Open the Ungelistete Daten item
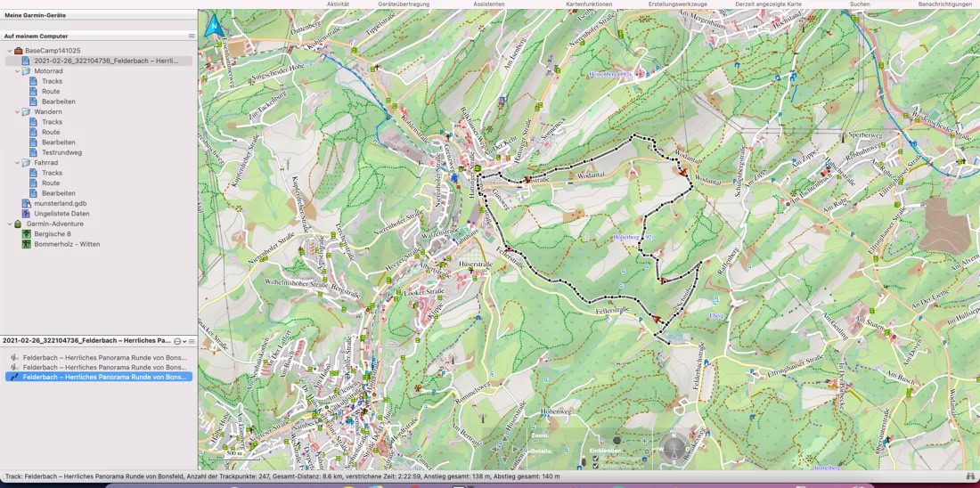The width and height of the screenshot is (980, 488). 61,214
